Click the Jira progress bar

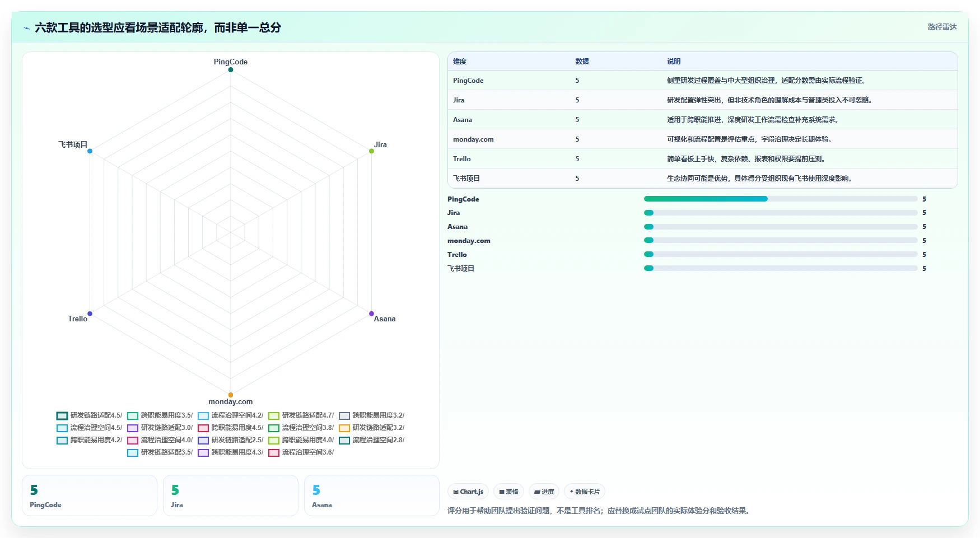pos(781,213)
